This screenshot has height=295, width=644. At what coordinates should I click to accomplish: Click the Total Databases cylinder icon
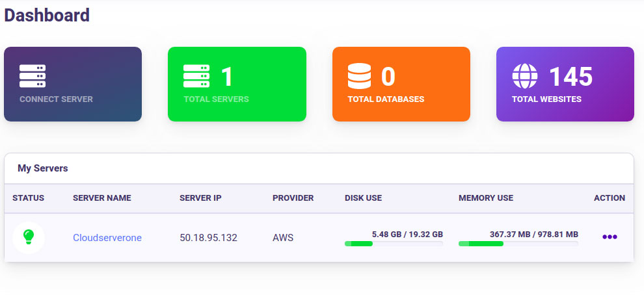click(359, 76)
